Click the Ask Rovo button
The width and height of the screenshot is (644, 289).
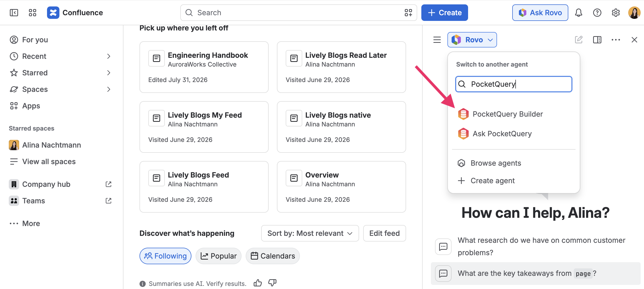(x=540, y=13)
